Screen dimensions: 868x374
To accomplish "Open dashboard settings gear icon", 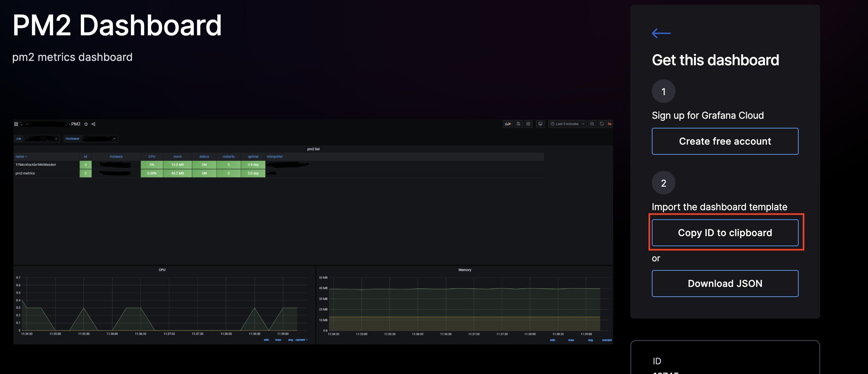I will [528, 124].
